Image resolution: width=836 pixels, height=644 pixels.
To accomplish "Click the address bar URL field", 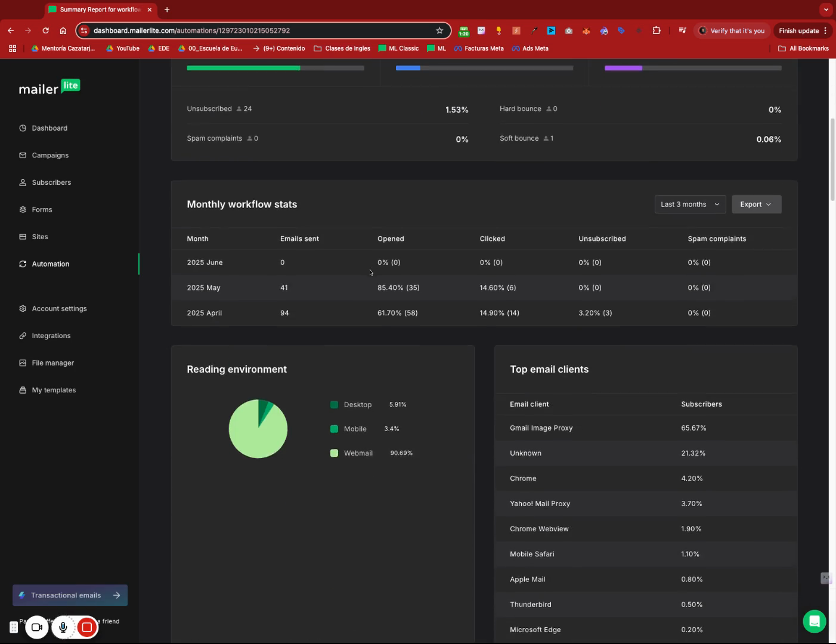I will coord(262,30).
